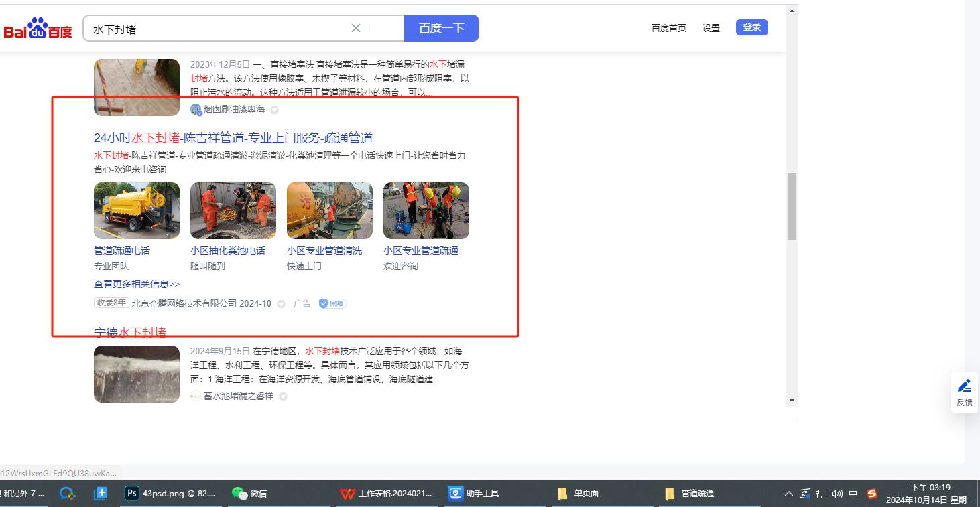The height and width of the screenshot is (507, 980).
Task: Clear the search box with the X icon
Action: tap(356, 28)
